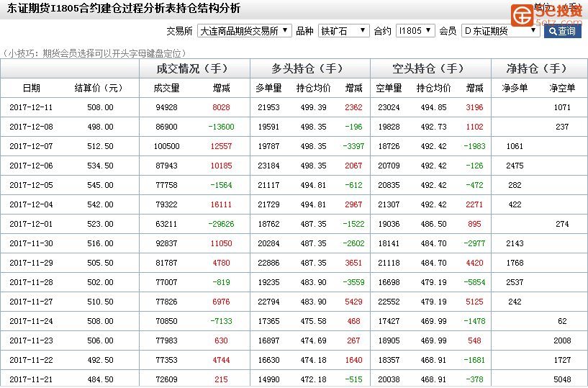
Task: Click long change value -3397
Action: tap(353, 146)
